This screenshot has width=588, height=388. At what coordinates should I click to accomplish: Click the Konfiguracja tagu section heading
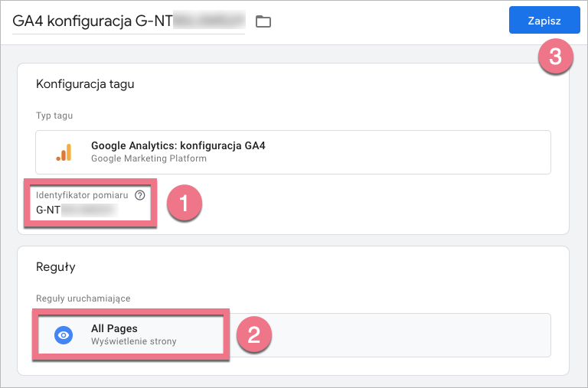pos(85,84)
